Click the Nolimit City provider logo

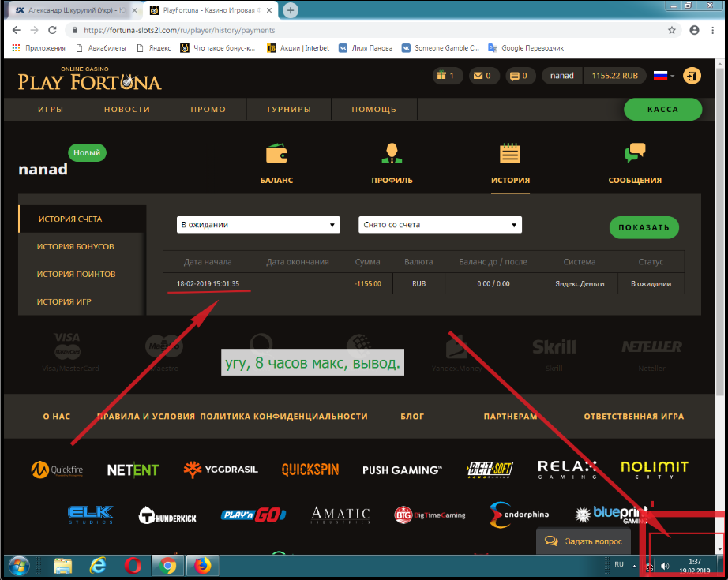coord(655,470)
